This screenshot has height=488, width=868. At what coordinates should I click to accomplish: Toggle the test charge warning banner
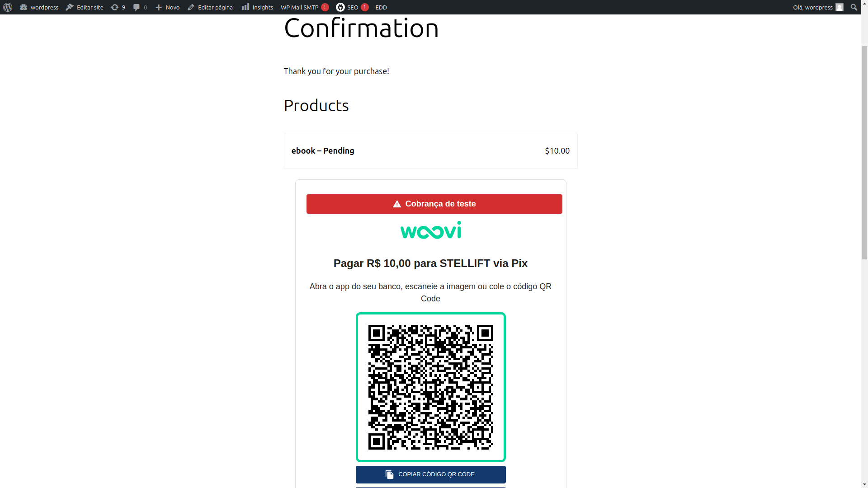[434, 204]
